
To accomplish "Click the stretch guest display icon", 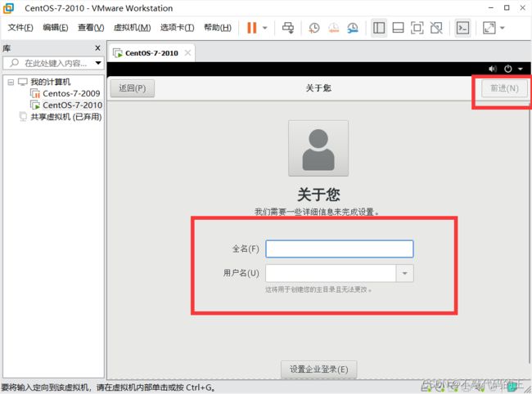I will pos(489,28).
